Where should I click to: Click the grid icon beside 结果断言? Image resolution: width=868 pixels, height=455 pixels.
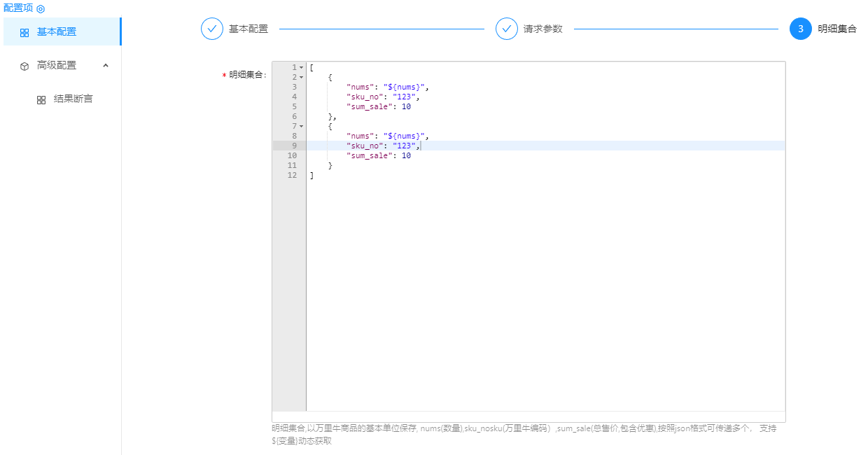41,99
